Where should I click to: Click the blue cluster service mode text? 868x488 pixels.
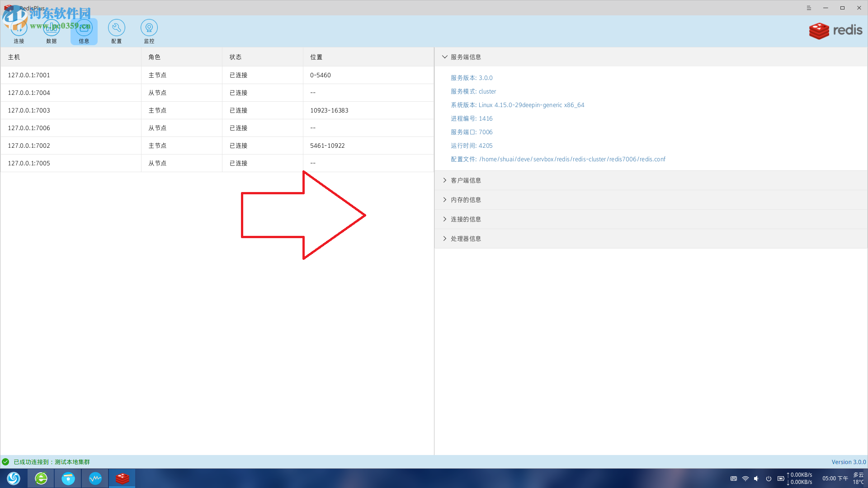[487, 91]
